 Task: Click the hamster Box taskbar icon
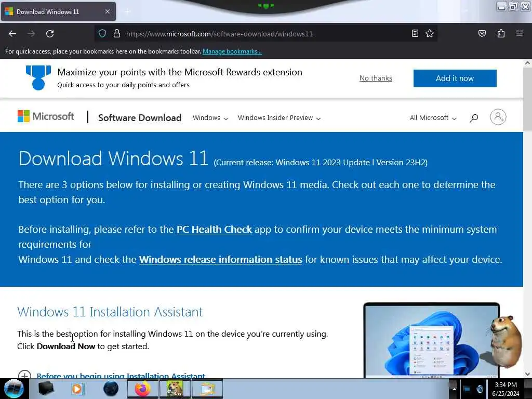(175, 389)
